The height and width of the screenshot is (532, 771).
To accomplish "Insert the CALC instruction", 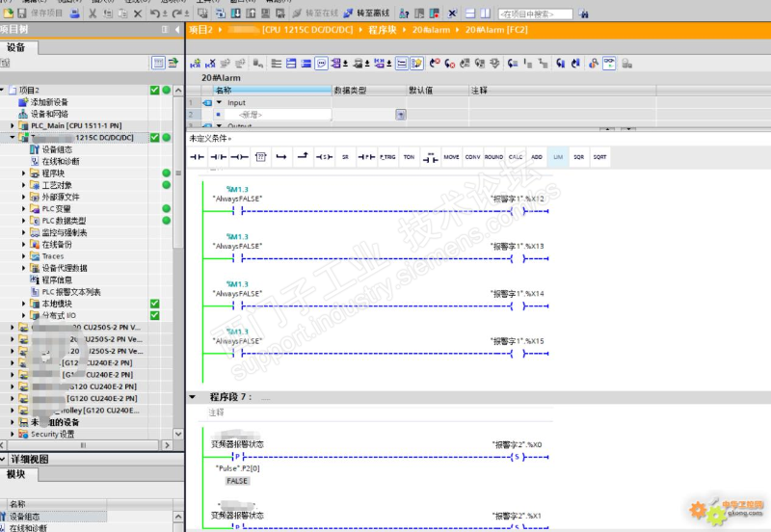I will [516, 157].
